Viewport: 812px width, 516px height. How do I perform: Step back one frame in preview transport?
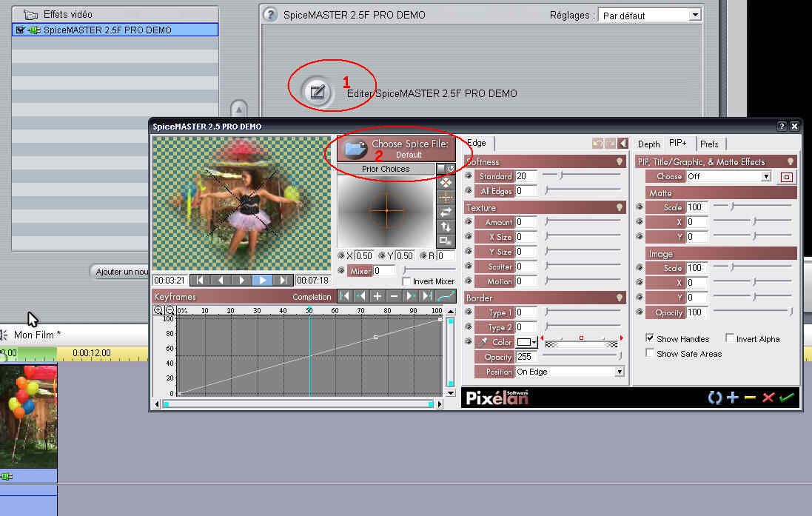[221, 281]
